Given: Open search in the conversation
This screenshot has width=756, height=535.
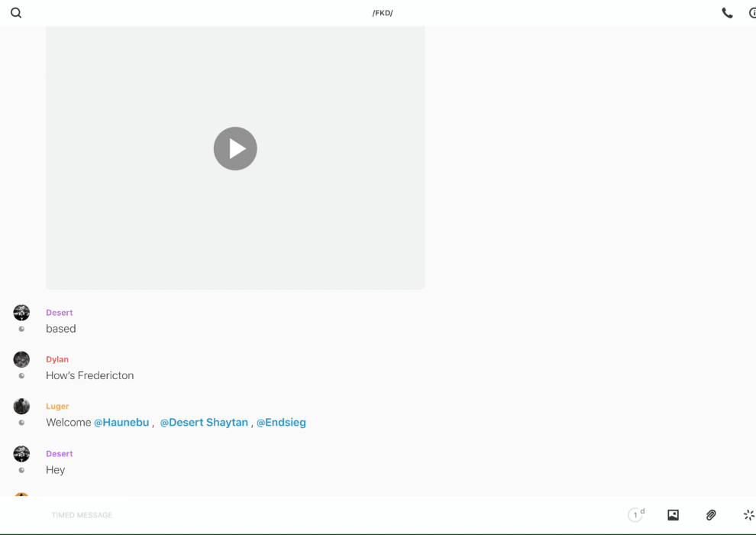Looking at the screenshot, I should pos(16,13).
